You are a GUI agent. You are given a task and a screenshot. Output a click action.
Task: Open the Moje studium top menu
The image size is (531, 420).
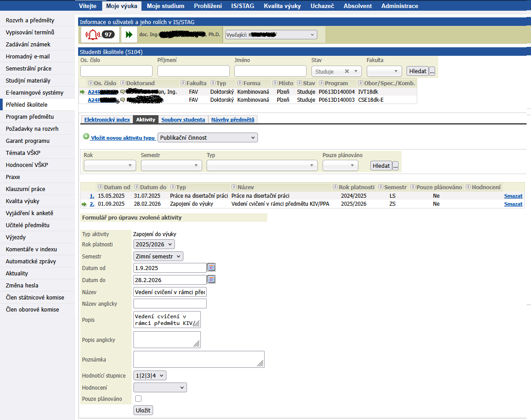166,6
